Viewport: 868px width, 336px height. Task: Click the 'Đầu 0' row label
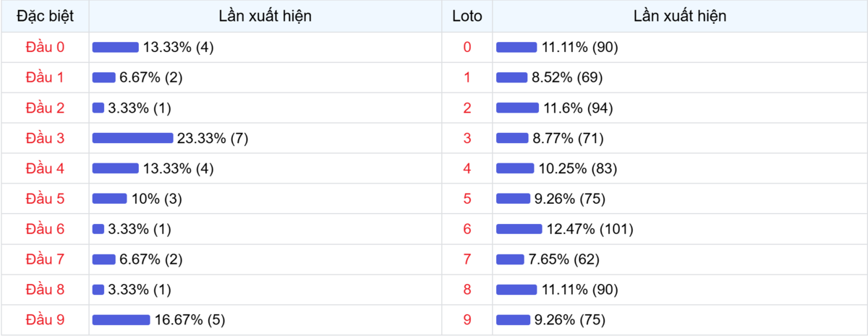coord(45,47)
